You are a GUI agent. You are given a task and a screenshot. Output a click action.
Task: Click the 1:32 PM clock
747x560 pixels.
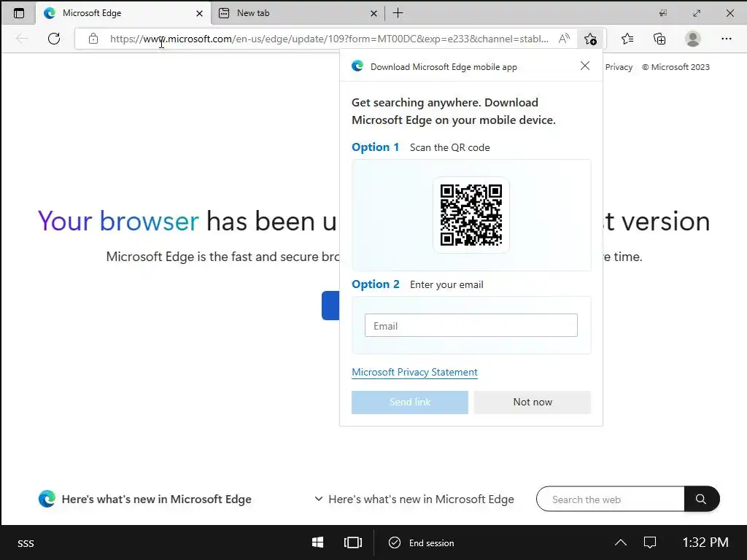(705, 542)
